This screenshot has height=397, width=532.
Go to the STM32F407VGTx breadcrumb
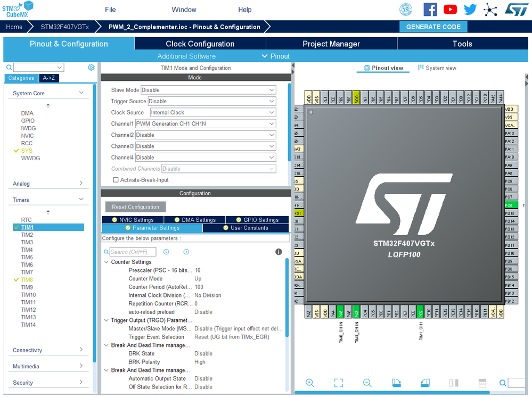(x=65, y=27)
